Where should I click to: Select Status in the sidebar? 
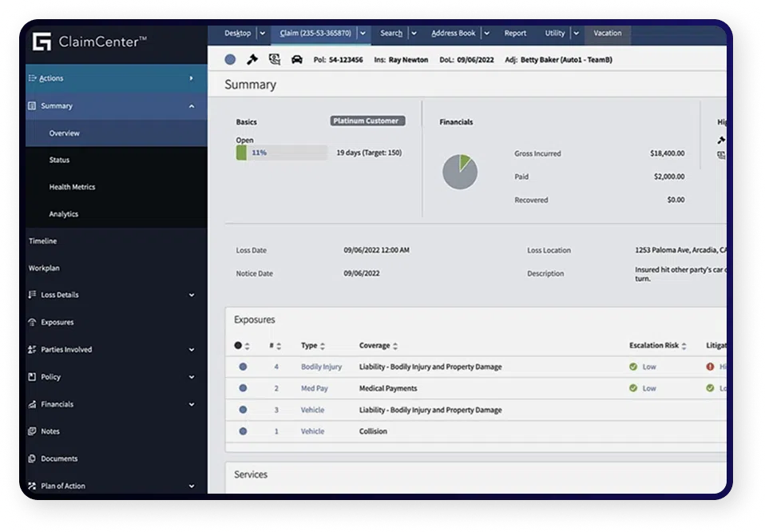(117, 160)
